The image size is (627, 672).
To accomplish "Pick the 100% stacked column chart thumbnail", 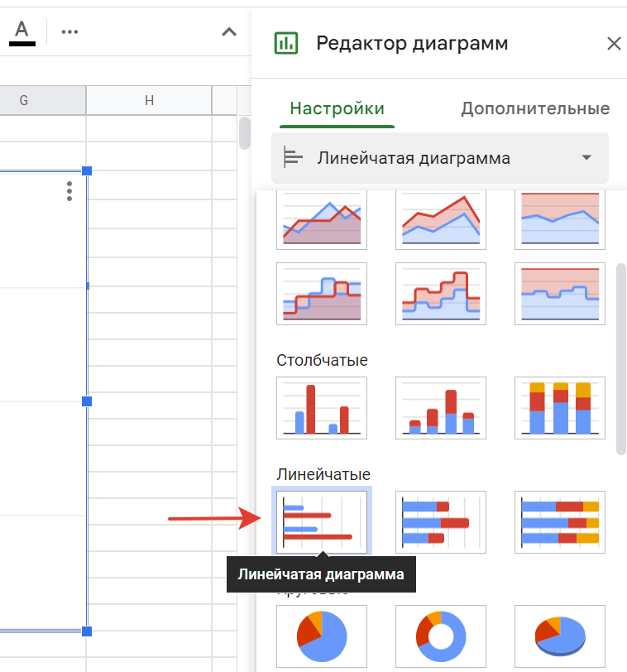I will click(x=560, y=408).
